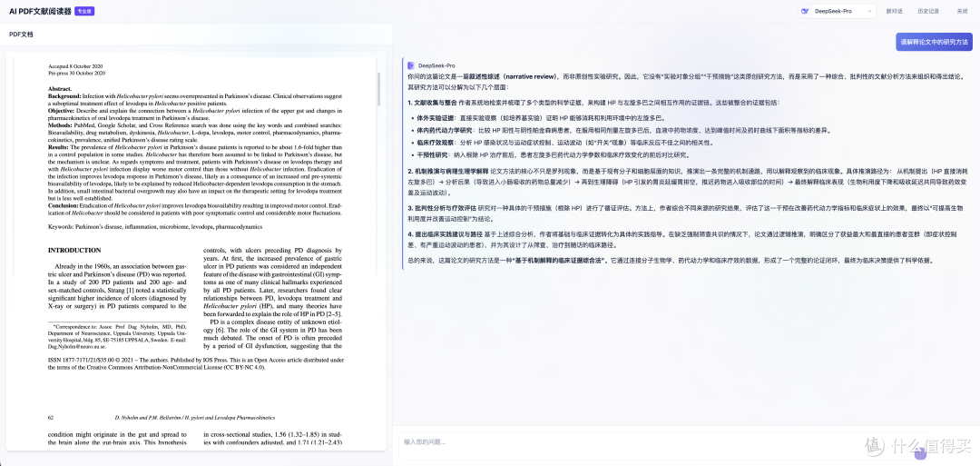Click the bullet '临床疗效观察'
The width and height of the screenshot is (980, 466).
pyautogui.click(x=436, y=142)
